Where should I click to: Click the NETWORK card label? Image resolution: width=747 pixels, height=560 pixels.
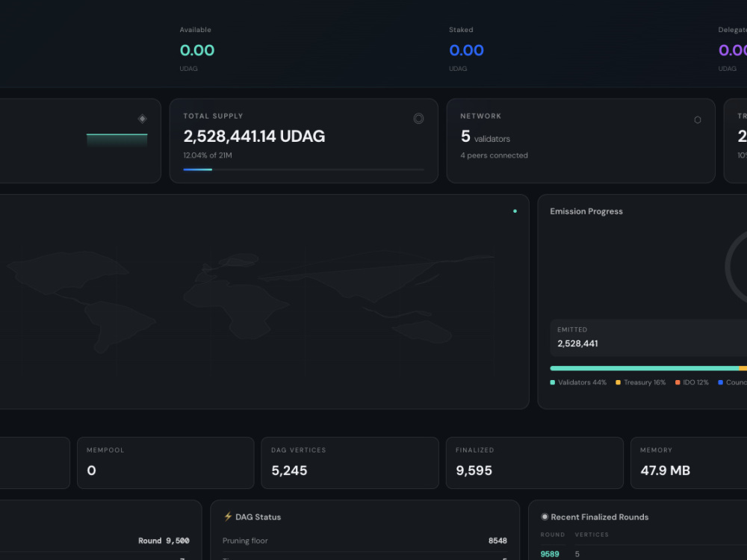[480, 116]
